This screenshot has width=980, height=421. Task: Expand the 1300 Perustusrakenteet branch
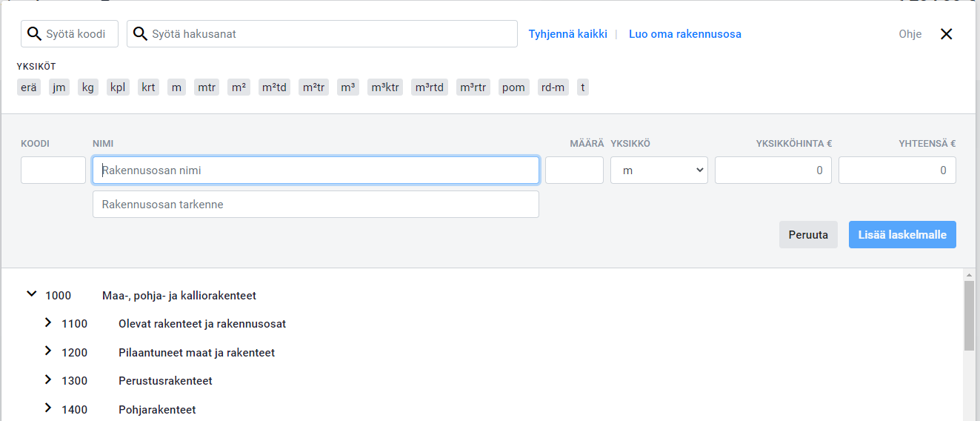(48, 380)
